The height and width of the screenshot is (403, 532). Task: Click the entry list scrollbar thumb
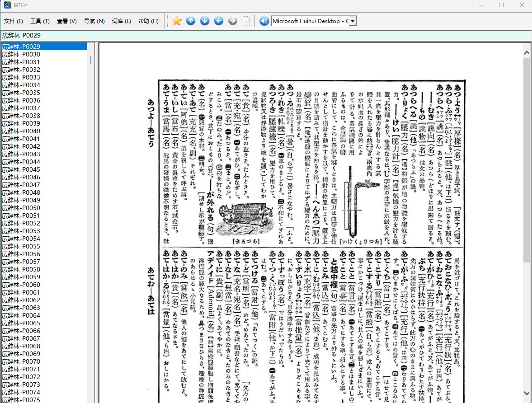click(x=90, y=60)
